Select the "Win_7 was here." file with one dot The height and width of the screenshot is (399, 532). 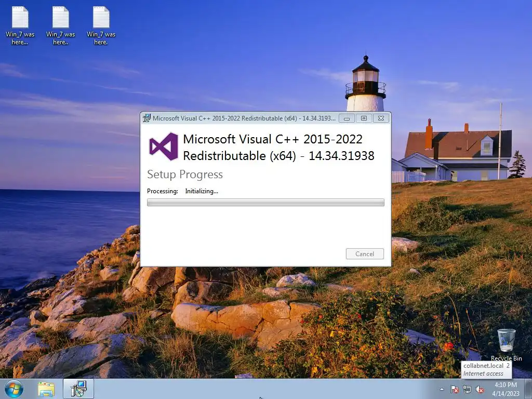pos(101,26)
